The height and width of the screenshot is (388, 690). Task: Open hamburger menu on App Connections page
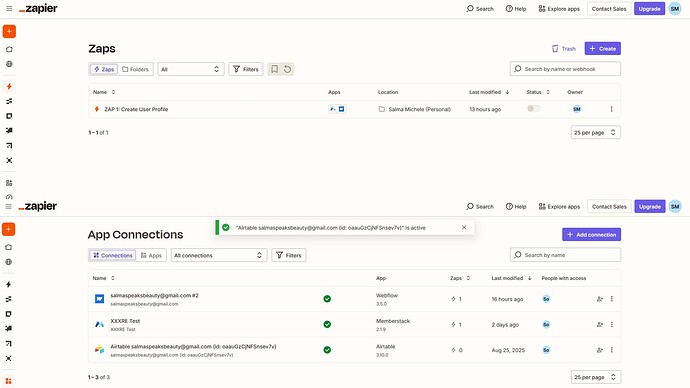(x=8, y=206)
